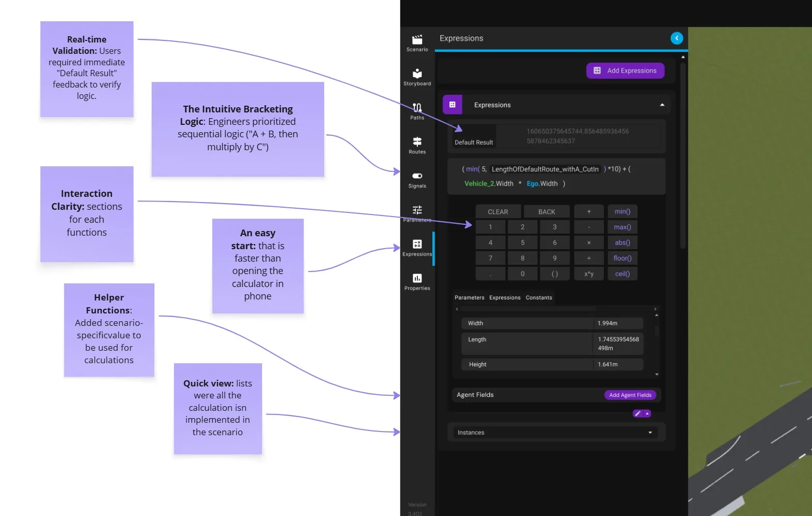Open the Expressions sidebar section
Screen dimensions: 812x516
(417, 248)
